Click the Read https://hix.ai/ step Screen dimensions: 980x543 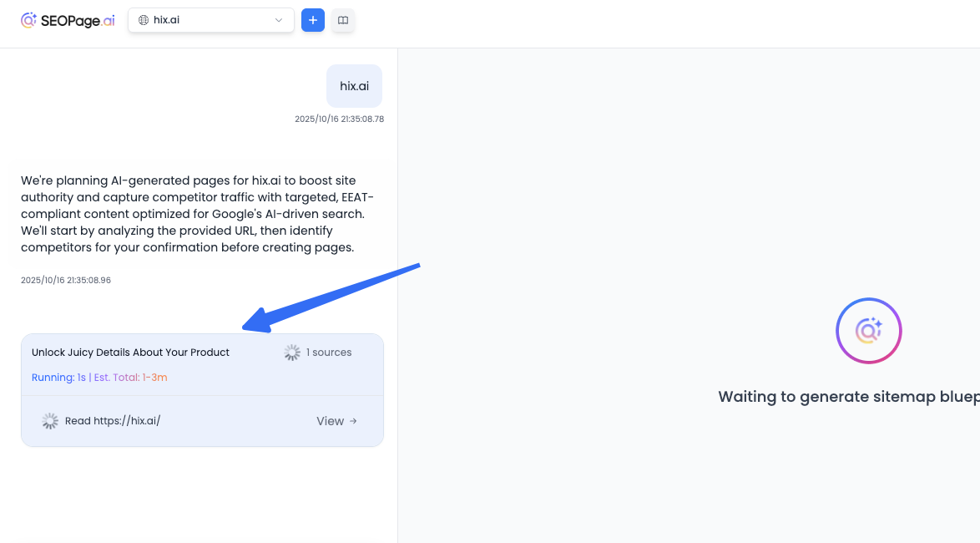[113, 421]
